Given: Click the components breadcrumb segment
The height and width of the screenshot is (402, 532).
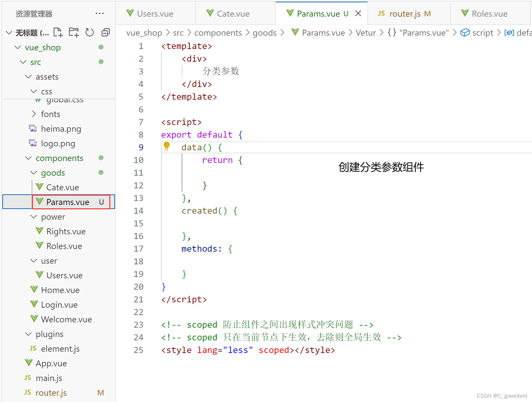Looking at the screenshot, I should point(218,33).
